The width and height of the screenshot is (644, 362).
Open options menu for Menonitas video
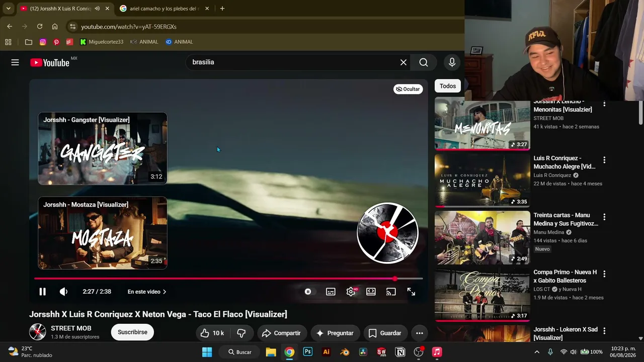(x=604, y=103)
